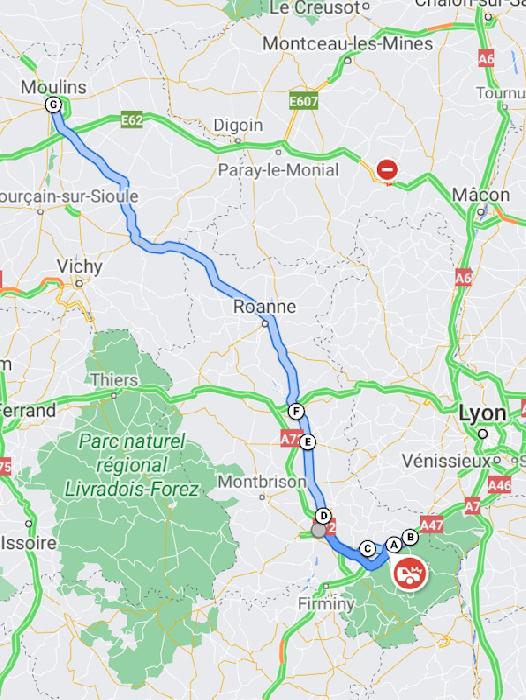Open the car crash incident marker
This screenshot has width=526, height=700.
tap(409, 574)
